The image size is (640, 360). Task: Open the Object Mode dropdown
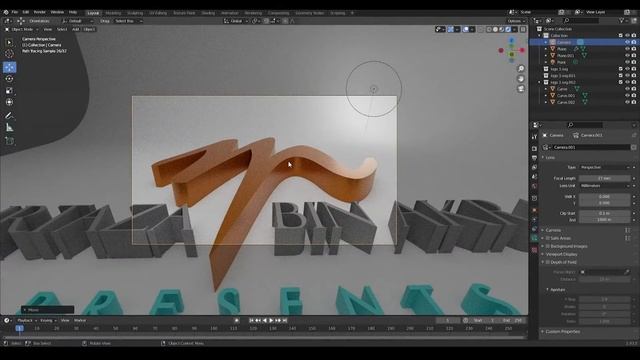(x=21, y=29)
